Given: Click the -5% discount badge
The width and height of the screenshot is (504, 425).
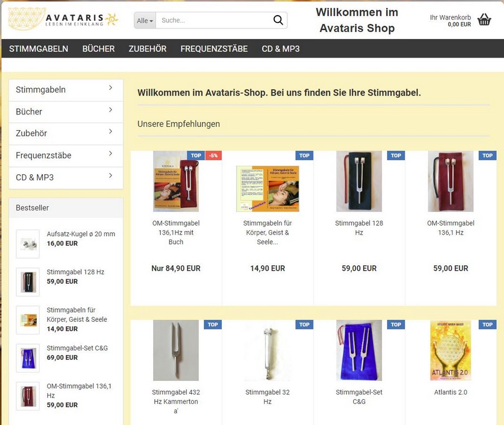Looking at the screenshot, I should tap(213, 155).
